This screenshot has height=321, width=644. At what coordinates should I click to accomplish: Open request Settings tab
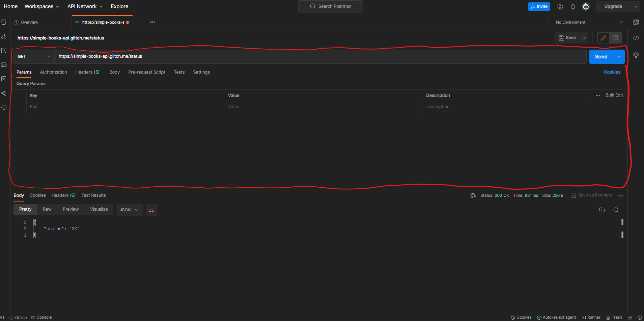(201, 72)
